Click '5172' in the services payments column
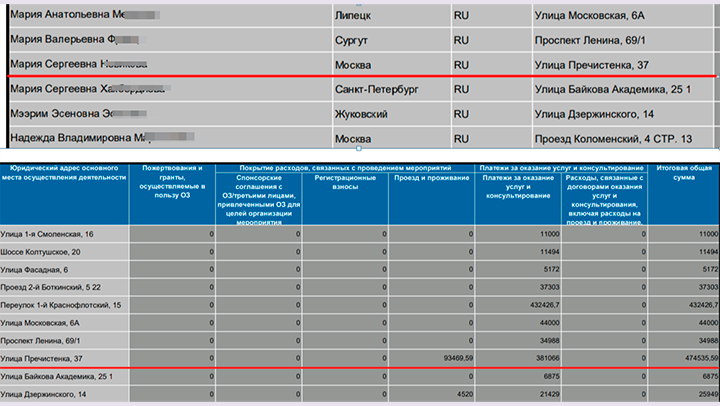 (x=552, y=270)
